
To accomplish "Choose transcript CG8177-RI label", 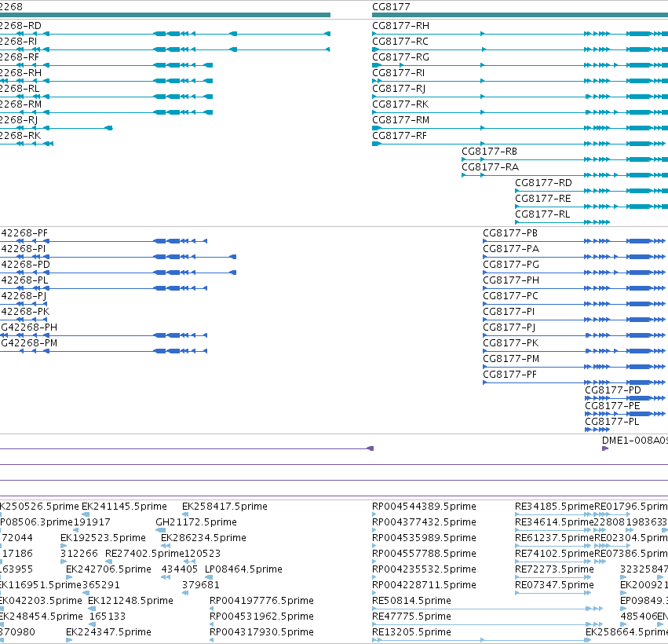I will coord(398,73).
